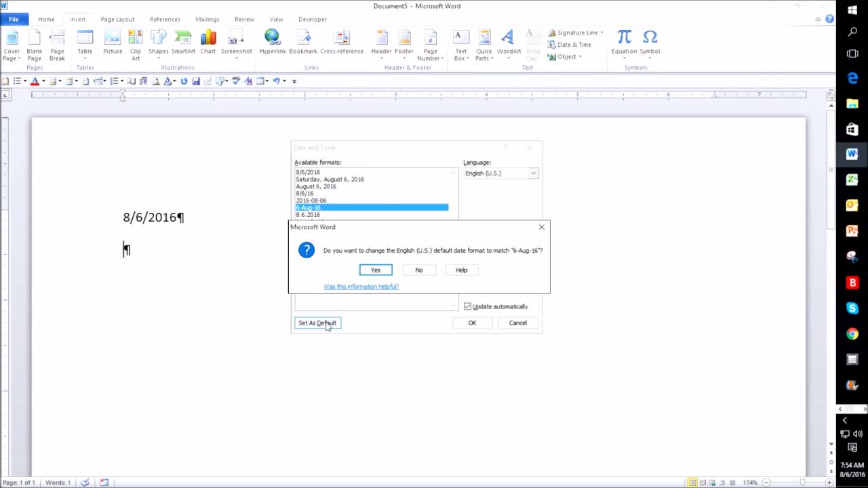Click the undo arrow in quick toolbar
Screen dimensions: 868x488
276,81
